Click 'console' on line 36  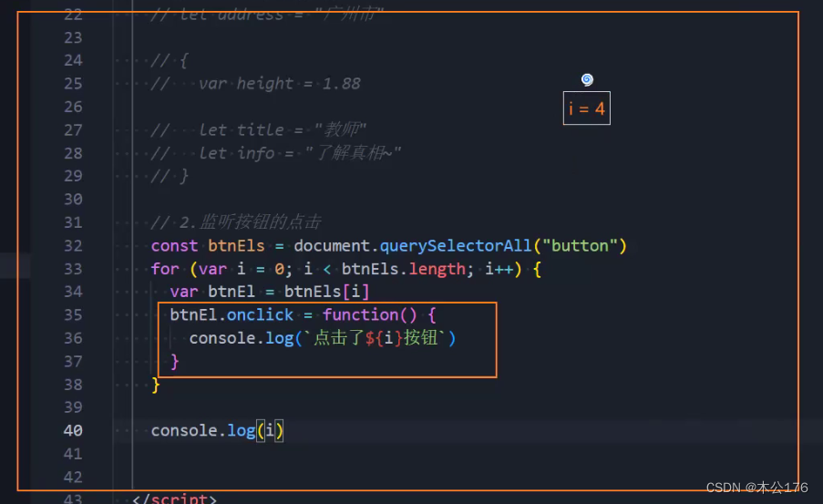click(x=222, y=338)
